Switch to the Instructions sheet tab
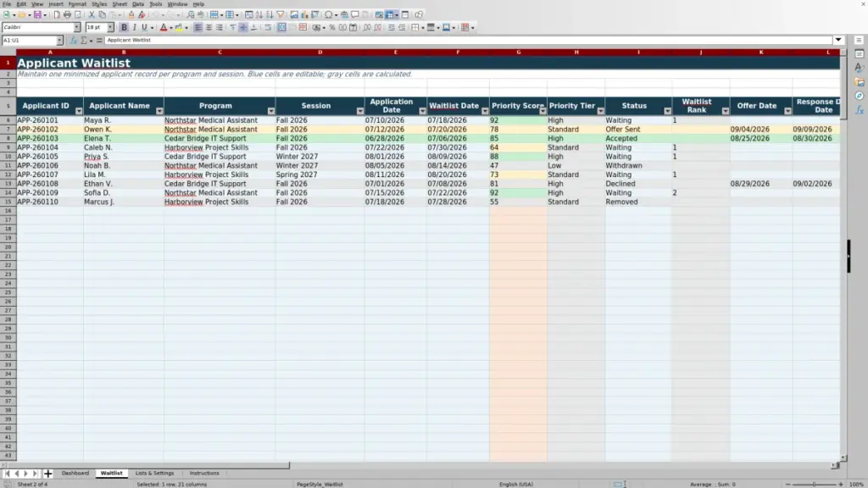868x488 pixels. pos(204,474)
